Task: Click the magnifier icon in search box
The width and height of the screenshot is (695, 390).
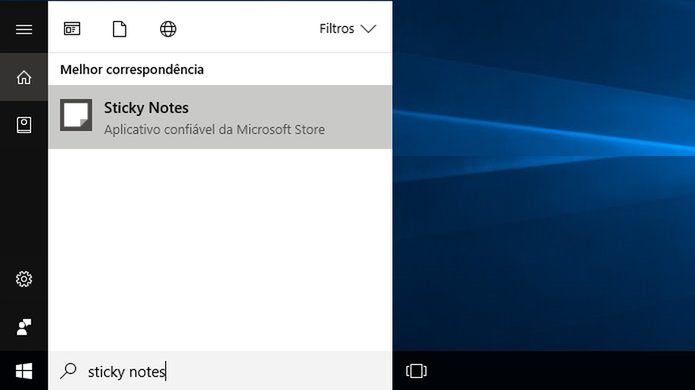Action: (x=68, y=371)
